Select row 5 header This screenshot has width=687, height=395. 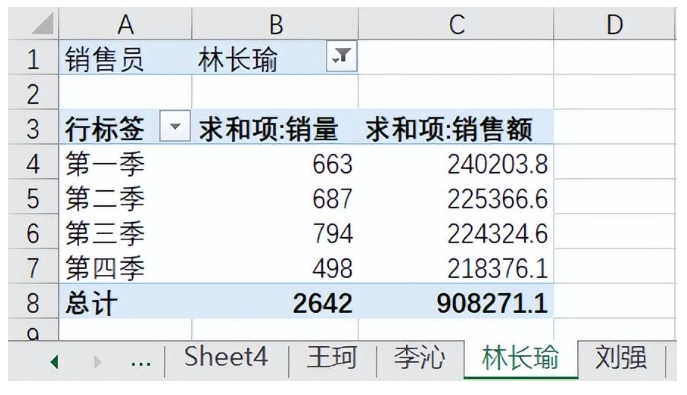point(33,197)
